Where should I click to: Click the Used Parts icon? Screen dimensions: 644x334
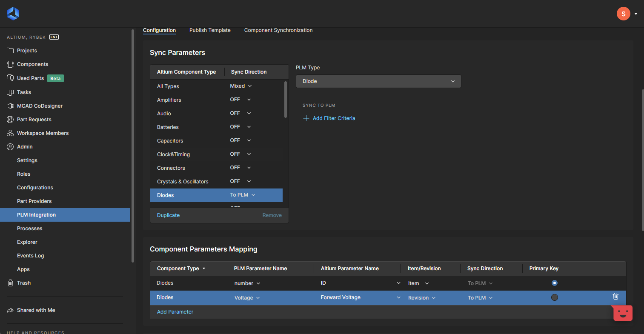[10, 78]
